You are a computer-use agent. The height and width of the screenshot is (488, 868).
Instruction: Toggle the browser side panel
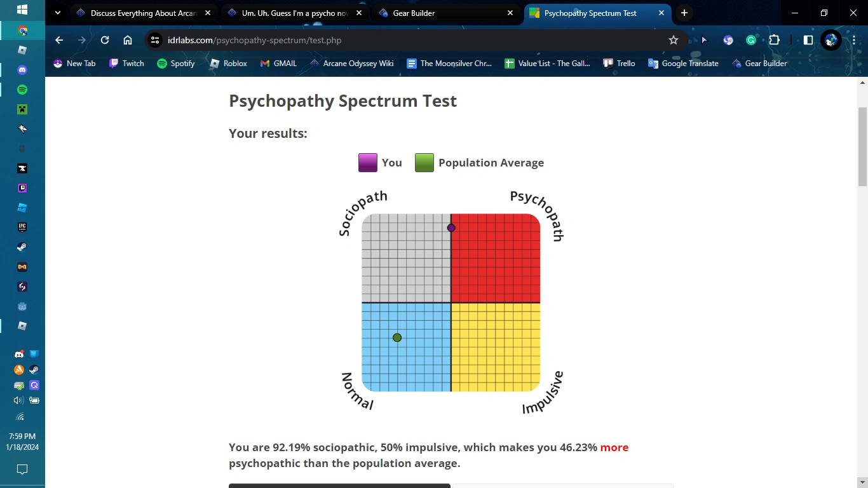pos(808,40)
